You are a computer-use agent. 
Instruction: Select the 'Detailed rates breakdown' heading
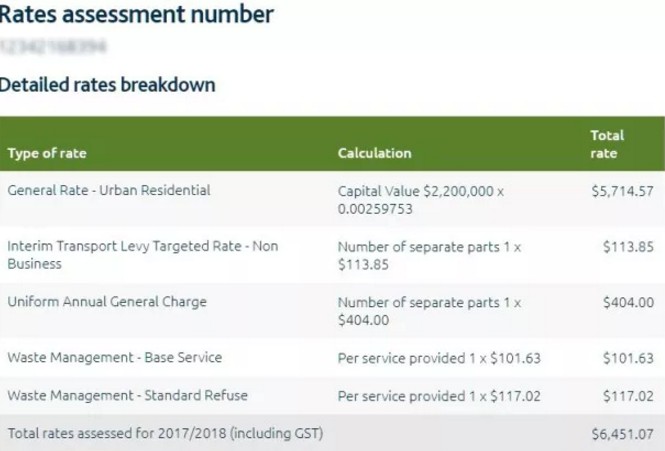click(x=107, y=84)
